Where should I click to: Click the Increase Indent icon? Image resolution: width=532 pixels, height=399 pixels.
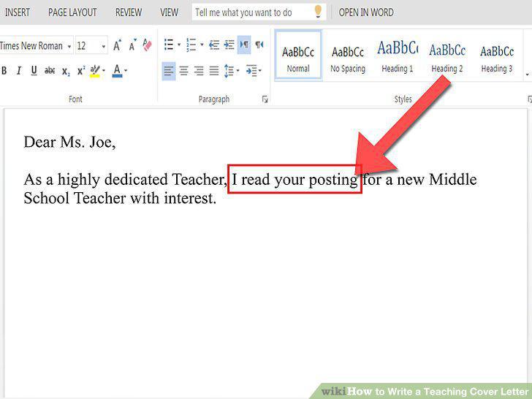tap(229, 45)
